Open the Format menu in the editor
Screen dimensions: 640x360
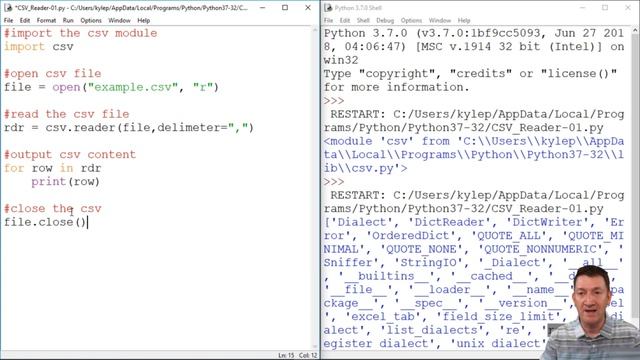46,20
